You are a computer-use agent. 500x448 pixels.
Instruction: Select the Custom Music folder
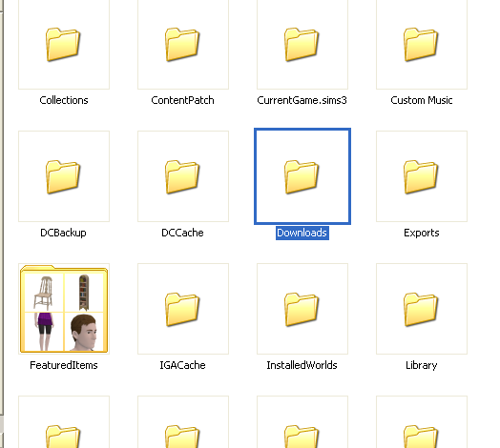coord(421,44)
